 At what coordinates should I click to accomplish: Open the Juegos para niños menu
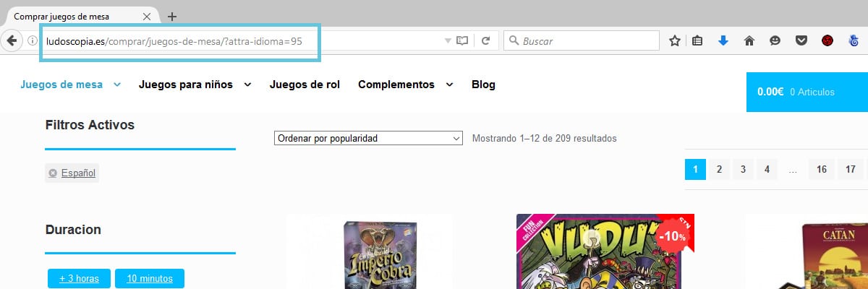click(186, 85)
